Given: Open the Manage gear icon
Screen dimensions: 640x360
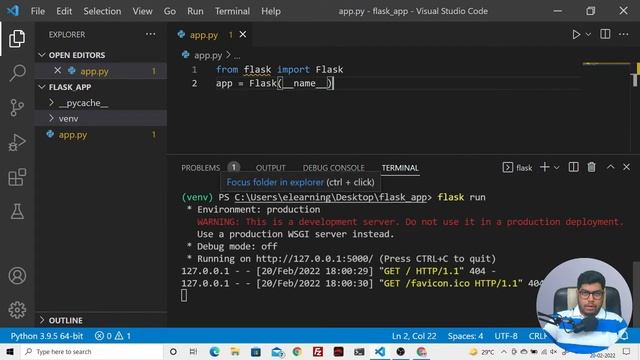Looking at the screenshot, I should (x=17, y=310).
